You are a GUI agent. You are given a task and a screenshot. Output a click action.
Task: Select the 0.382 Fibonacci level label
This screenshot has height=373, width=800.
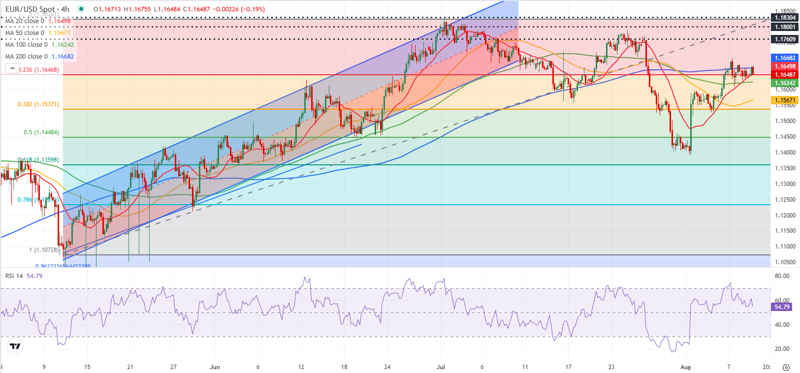(39, 104)
